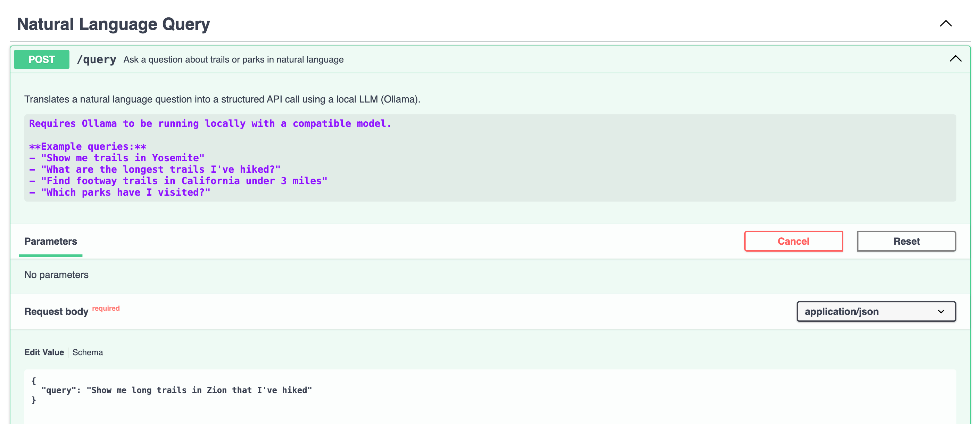
Task: Click the endpoint summary about trails or parks
Action: pos(233,60)
